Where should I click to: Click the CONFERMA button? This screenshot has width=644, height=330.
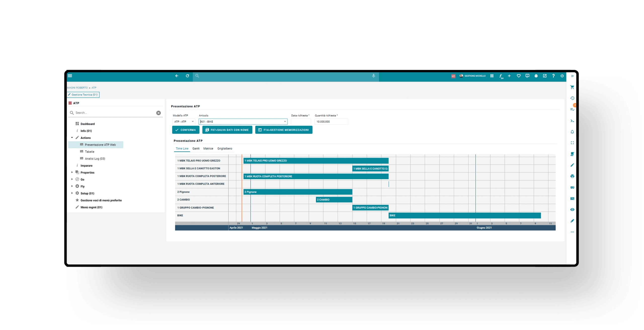(186, 130)
